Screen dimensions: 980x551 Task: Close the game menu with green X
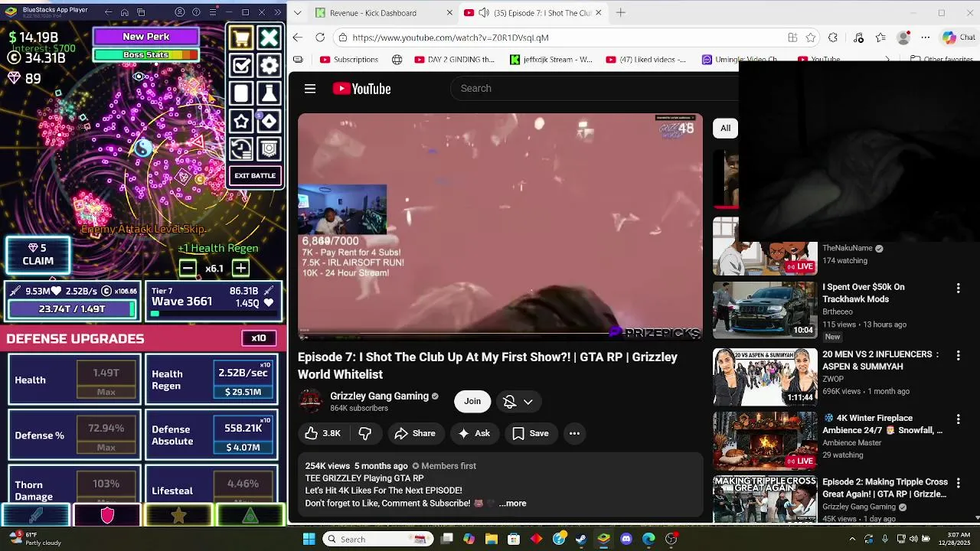point(269,38)
